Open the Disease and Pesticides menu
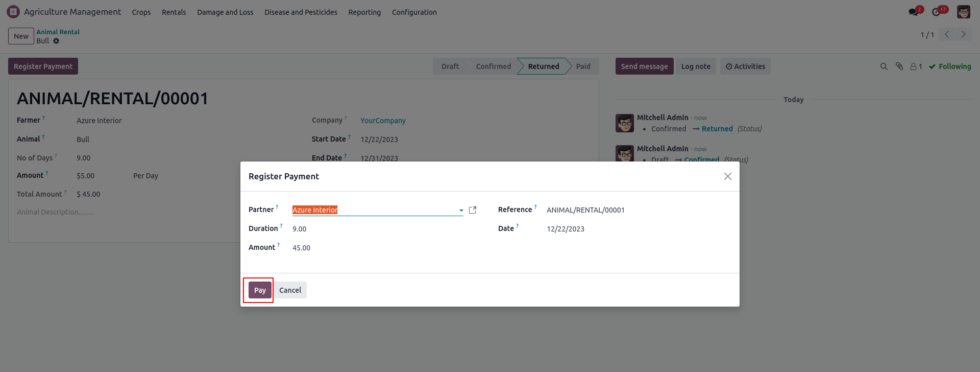980x372 pixels. [x=301, y=12]
